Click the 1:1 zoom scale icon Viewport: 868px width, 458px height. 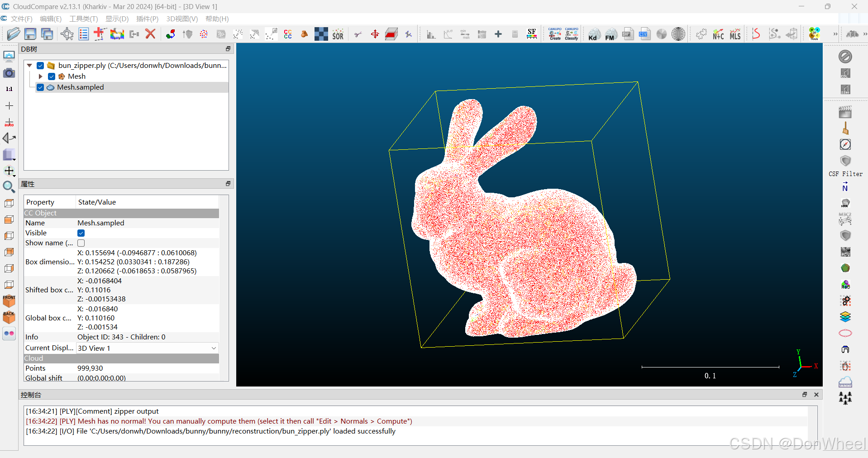tap(9, 89)
